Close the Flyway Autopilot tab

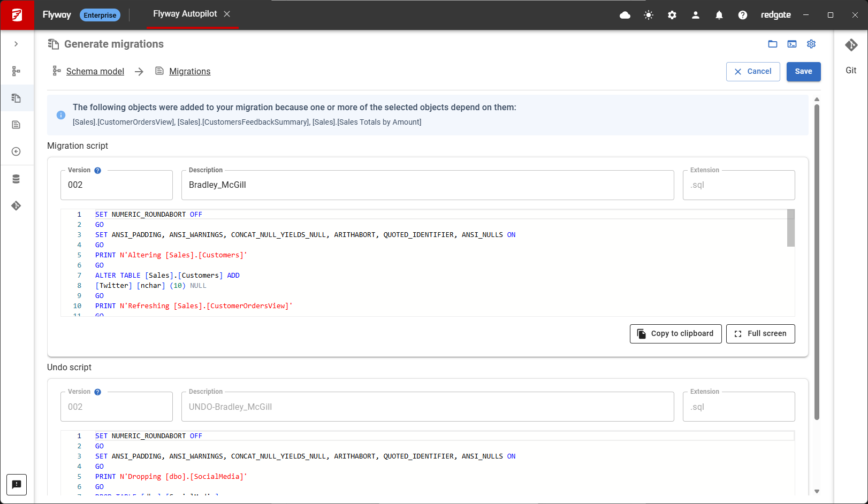click(x=227, y=14)
